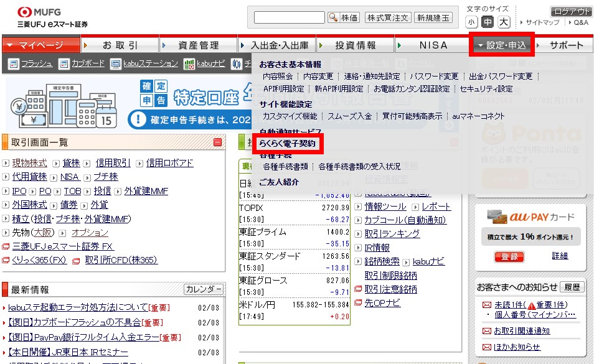Select 連絡・通知先設定 menu item
Viewport: 594px width, 364px height.
click(x=372, y=77)
